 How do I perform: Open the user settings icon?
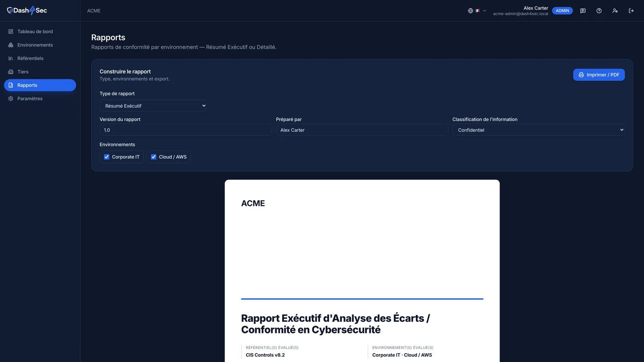(615, 11)
